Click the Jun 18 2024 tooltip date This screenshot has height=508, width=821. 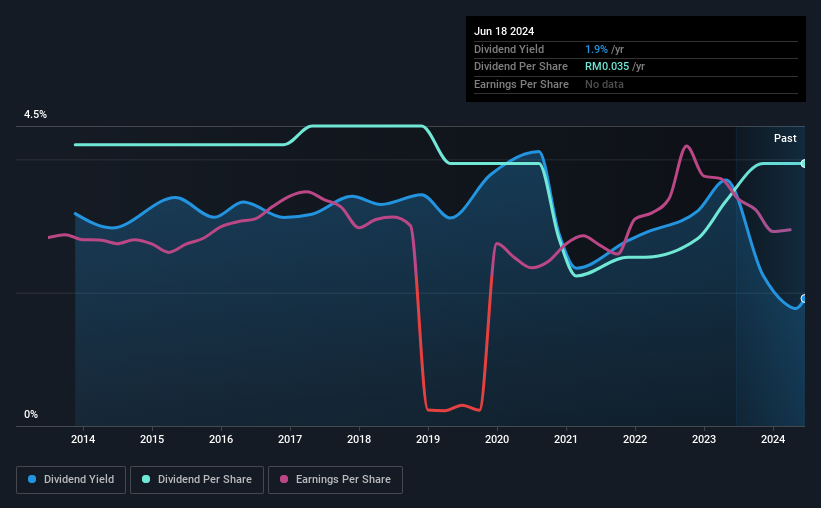504,31
